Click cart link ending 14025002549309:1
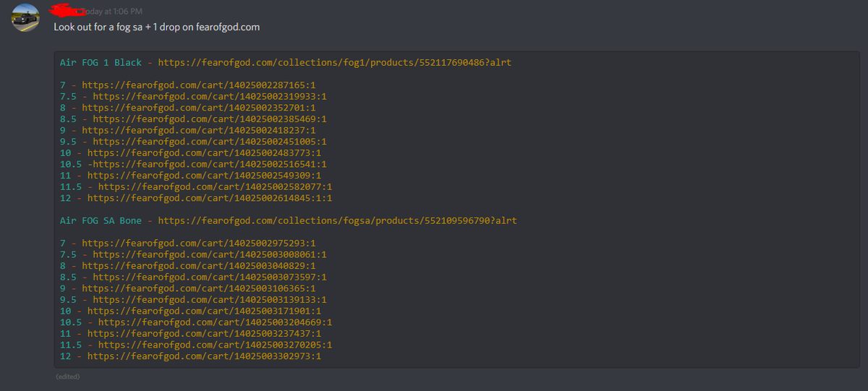Screen dimensions: 868x391 pos(205,176)
